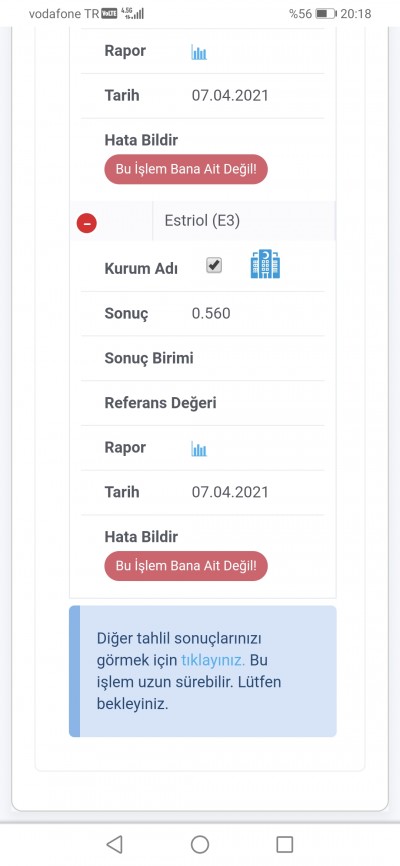Follow the 'tıklayınız' link
Viewport: 400px width, 866px height.
(x=213, y=660)
